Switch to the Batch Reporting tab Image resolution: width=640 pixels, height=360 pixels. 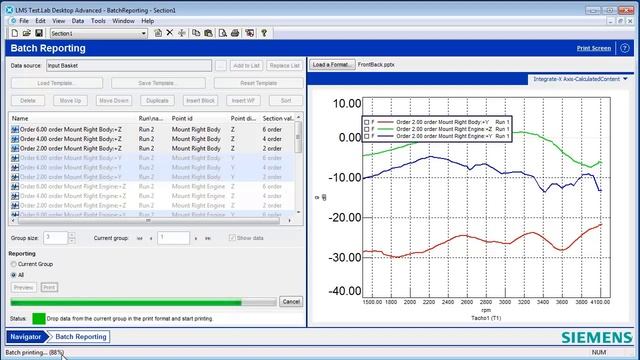[x=80, y=337]
